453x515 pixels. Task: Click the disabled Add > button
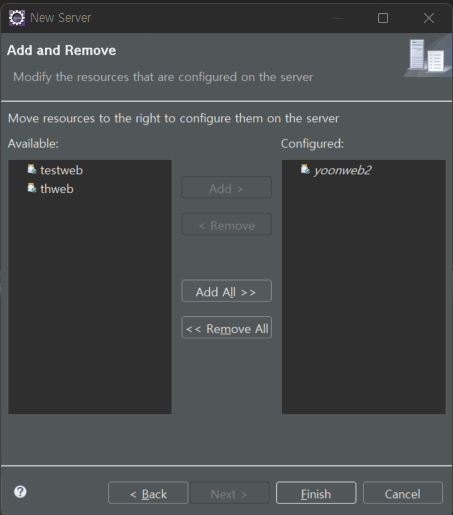coord(227,188)
